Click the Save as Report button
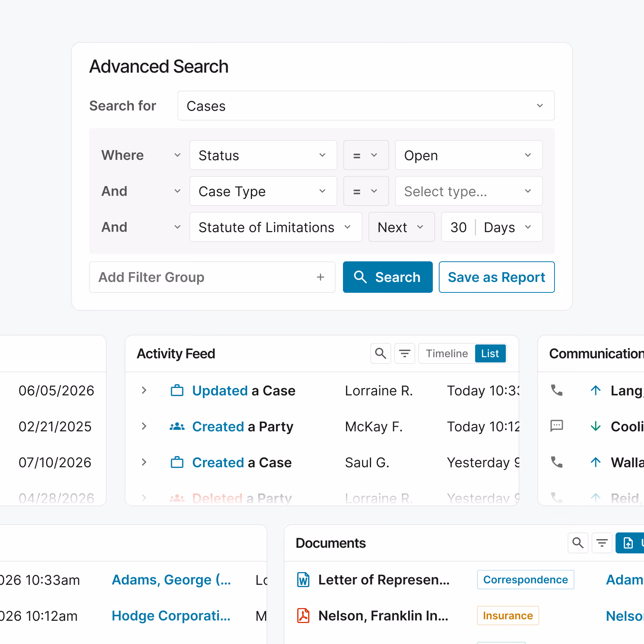 pyautogui.click(x=496, y=277)
